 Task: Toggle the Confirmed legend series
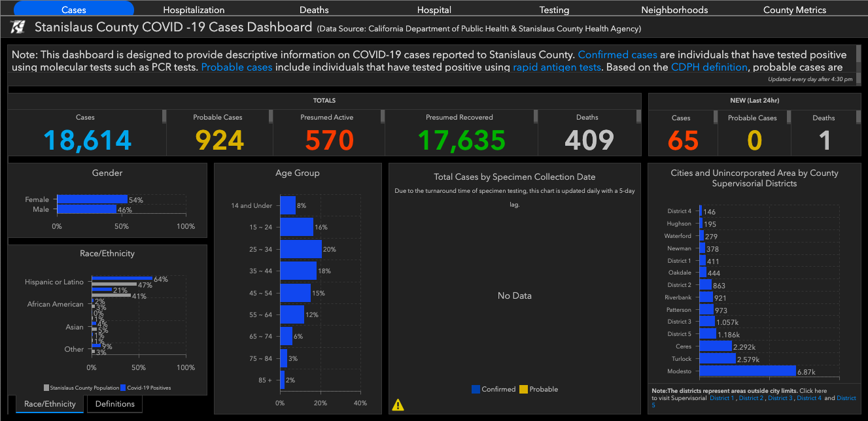tap(493, 390)
